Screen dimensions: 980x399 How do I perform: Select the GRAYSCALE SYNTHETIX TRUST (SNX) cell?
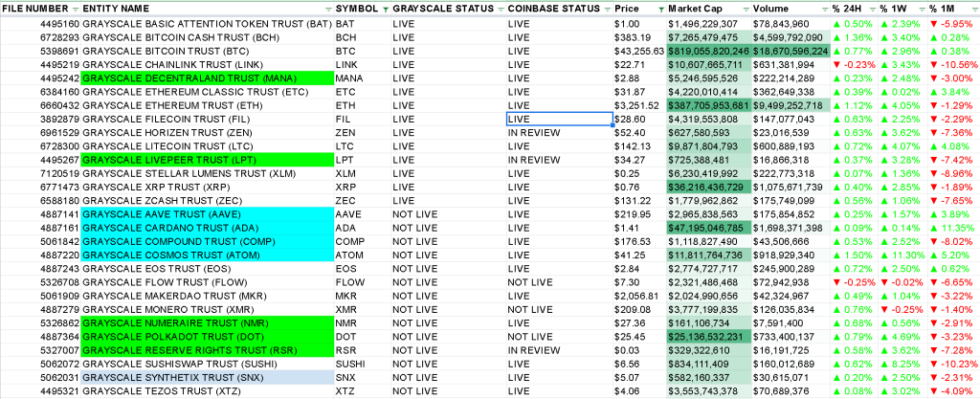pyautogui.click(x=208, y=377)
